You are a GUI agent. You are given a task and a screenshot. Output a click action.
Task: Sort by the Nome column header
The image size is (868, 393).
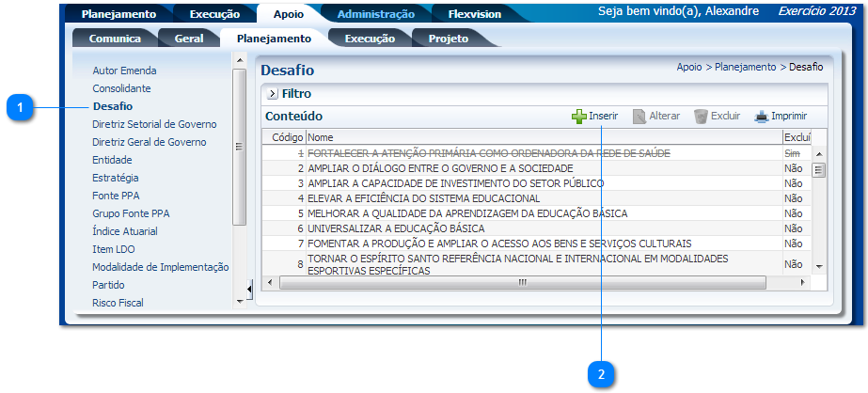click(x=544, y=137)
